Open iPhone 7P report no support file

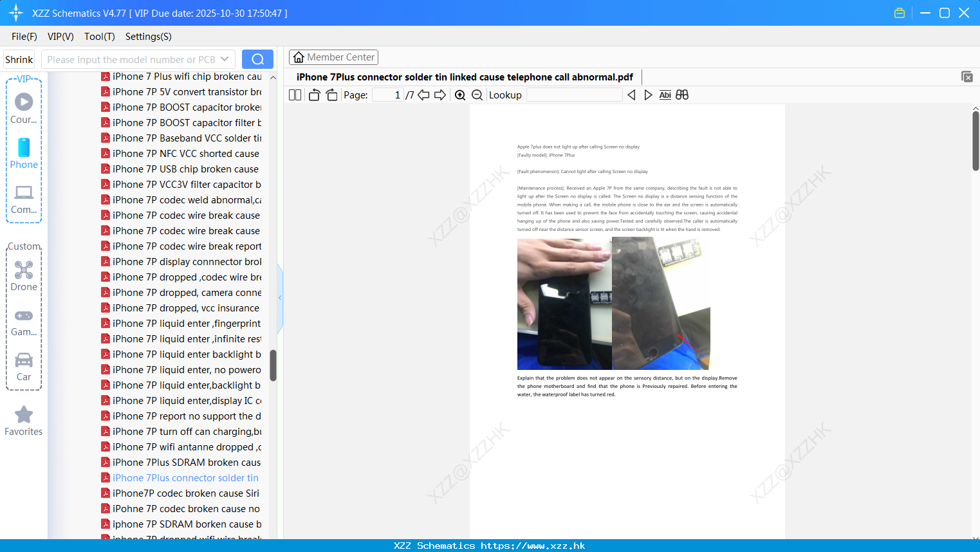181,416
